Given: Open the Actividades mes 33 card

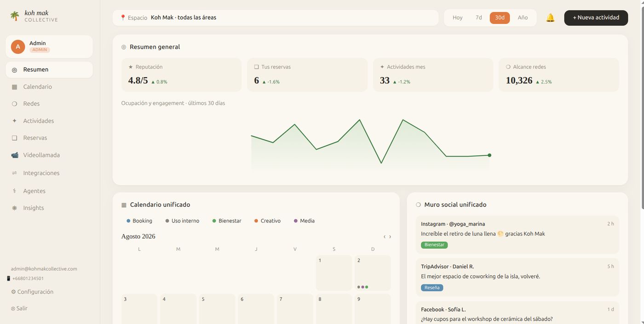Looking at the screenshot, I should [433, 75].
